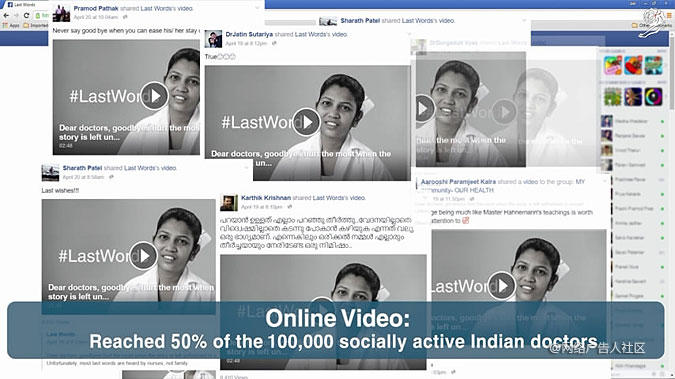Click the browser reload icon
The height and width of the screenshot is (379, 675).
[x=26, y=16]
